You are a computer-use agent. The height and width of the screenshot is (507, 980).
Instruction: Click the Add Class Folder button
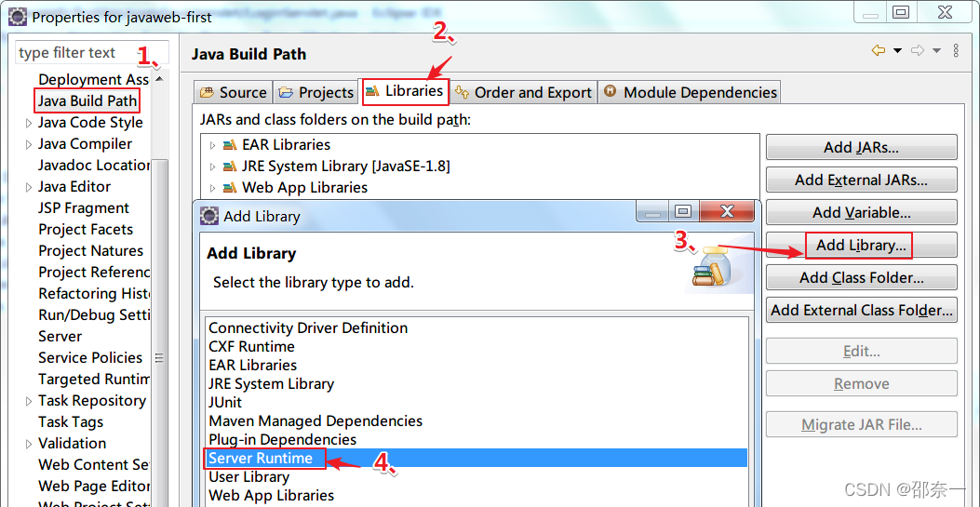tap(861, 277)
